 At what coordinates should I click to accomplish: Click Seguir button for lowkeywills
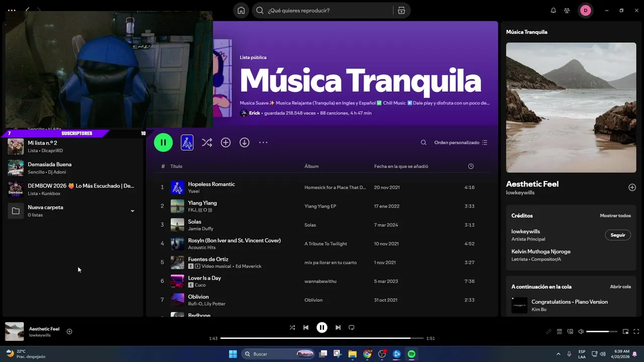618,235
